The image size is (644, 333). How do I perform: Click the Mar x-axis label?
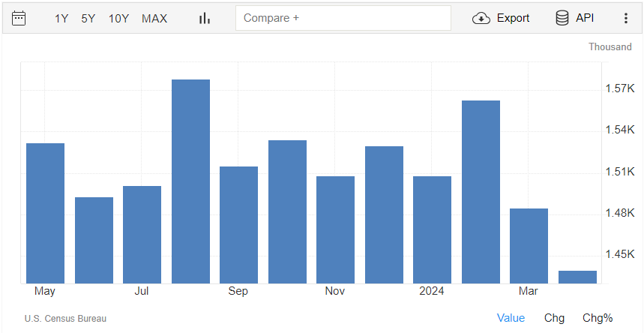(529, 291)
